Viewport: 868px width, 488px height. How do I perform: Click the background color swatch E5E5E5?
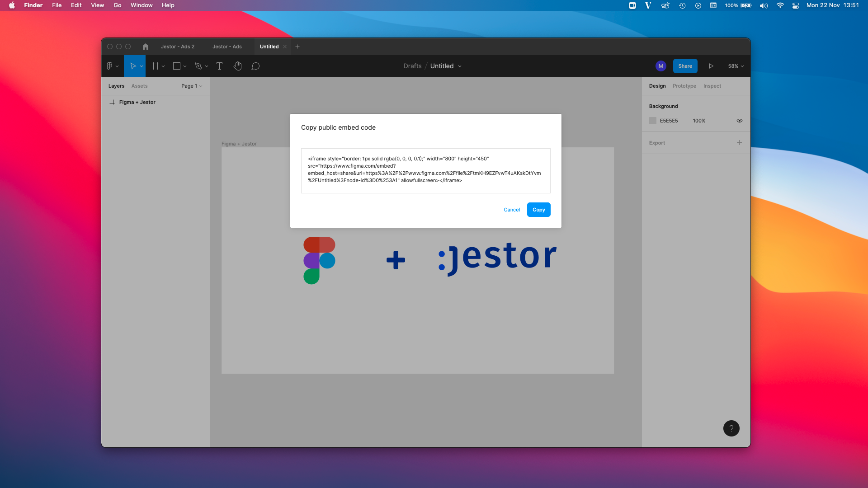tap(653, 121)
